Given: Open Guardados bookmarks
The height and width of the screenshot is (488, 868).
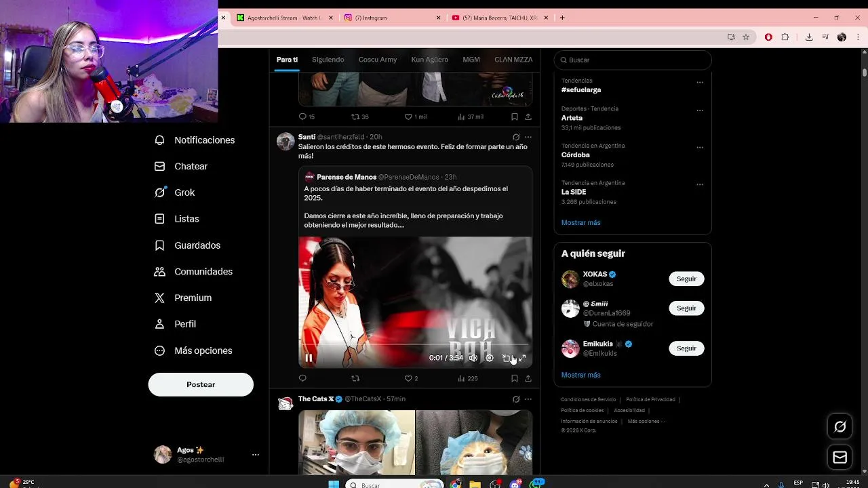Looking at the screenshot, I should coord(187,245).
